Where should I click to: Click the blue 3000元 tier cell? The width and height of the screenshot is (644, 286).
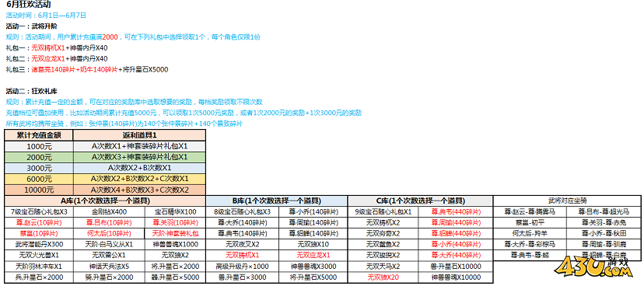click(x=39, y=168)
